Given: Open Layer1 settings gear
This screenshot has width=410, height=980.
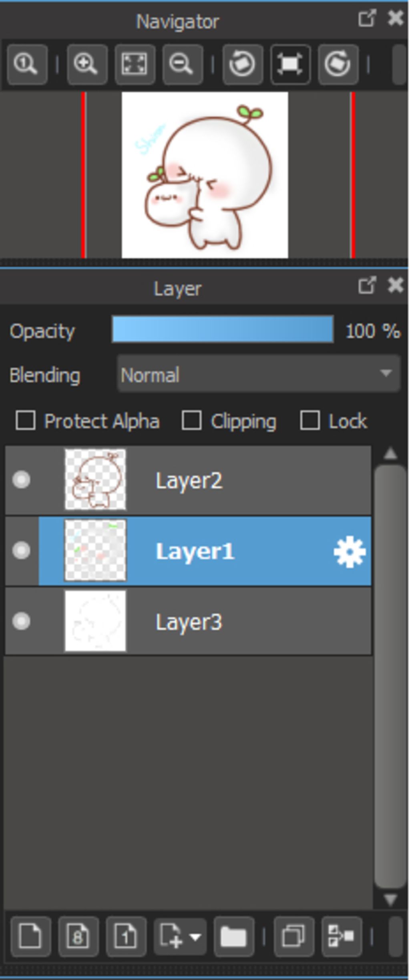Looking at the screenshot, I should coord(350,552).
